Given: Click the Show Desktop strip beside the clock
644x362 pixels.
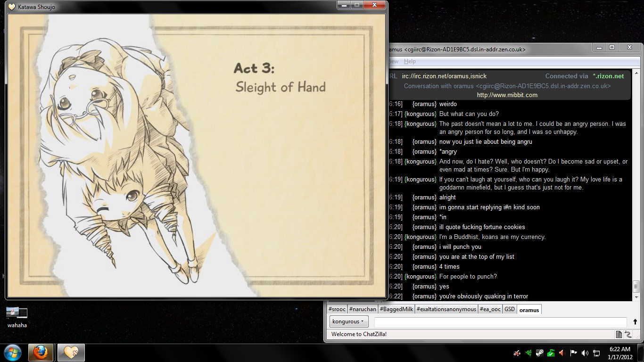Looking at the screenshot, I should [x=641, y=353].
